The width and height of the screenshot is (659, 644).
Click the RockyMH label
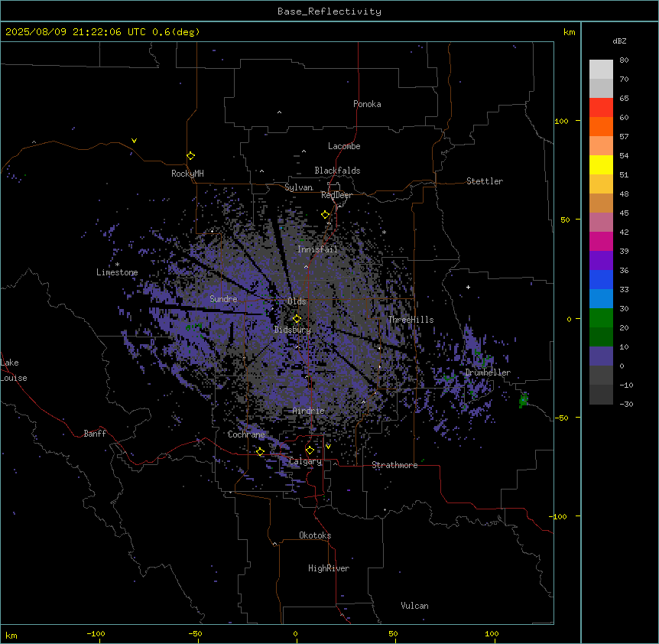pos(187,174)
